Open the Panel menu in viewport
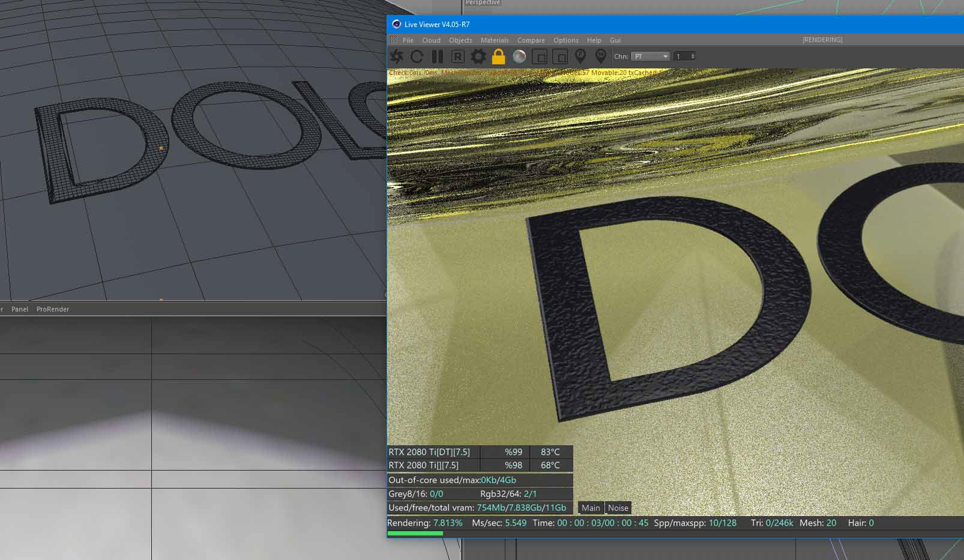 20,309
